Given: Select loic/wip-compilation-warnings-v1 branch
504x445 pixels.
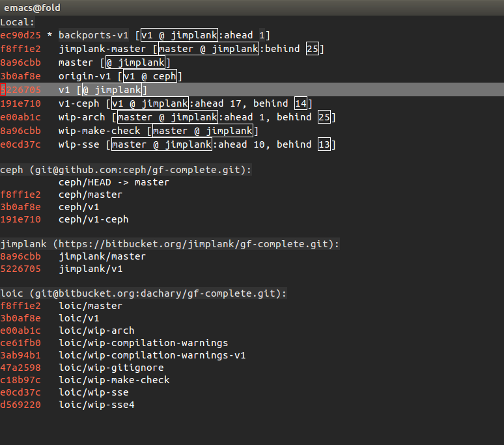Looking at the screenshot, I should point(152,355).
